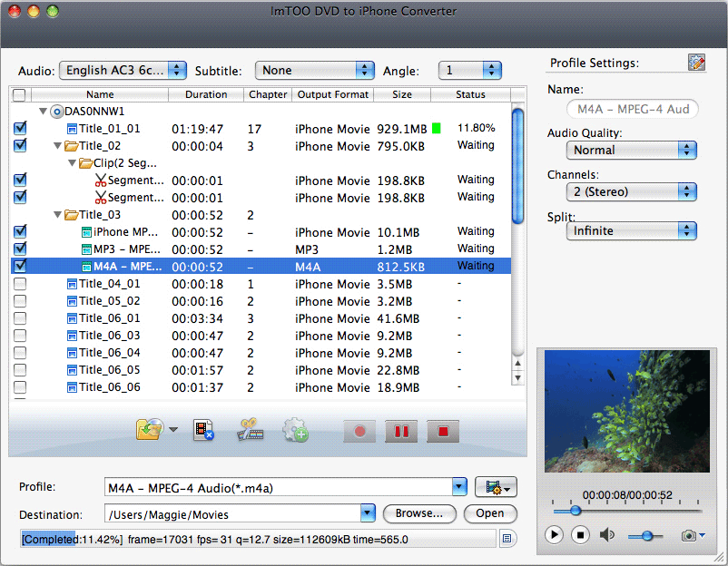This screenshot has height=566, width=728.
Task: Sort by the Name column header
Action: tap(100, 94)
